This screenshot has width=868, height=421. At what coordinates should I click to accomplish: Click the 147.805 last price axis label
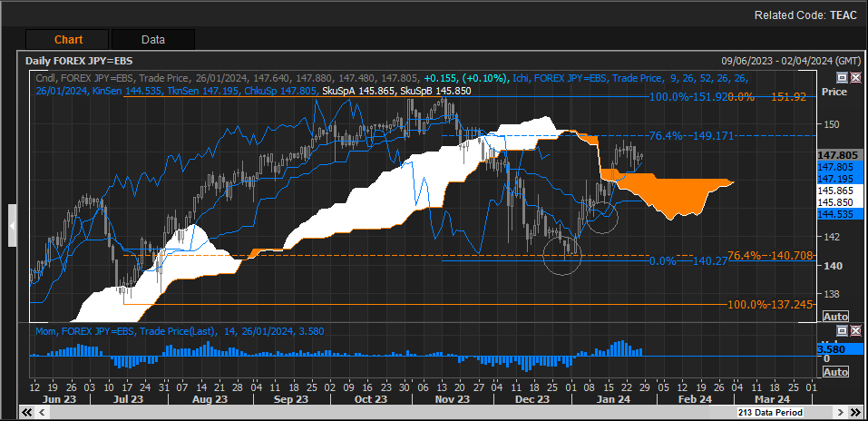click(x=834, y=155)
